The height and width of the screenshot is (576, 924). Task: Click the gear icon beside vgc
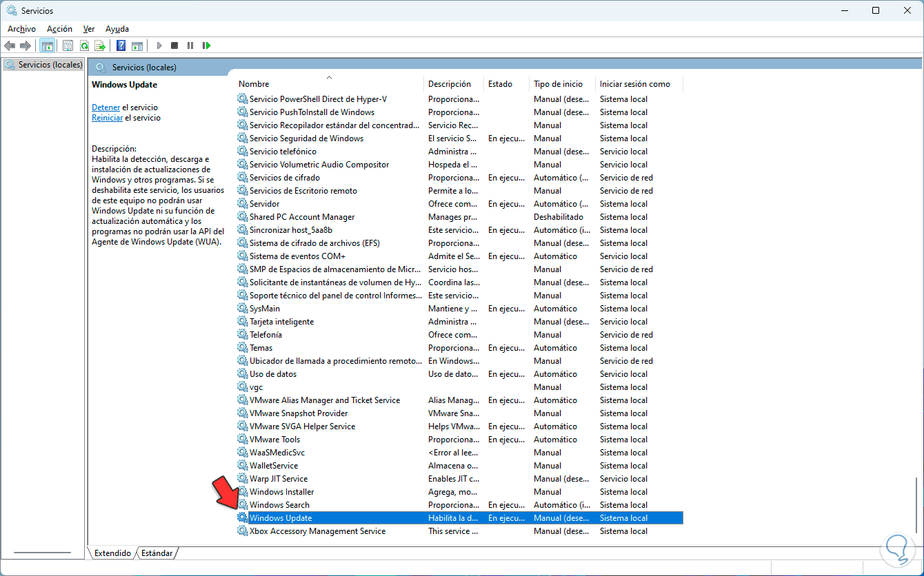pos(242,387)
